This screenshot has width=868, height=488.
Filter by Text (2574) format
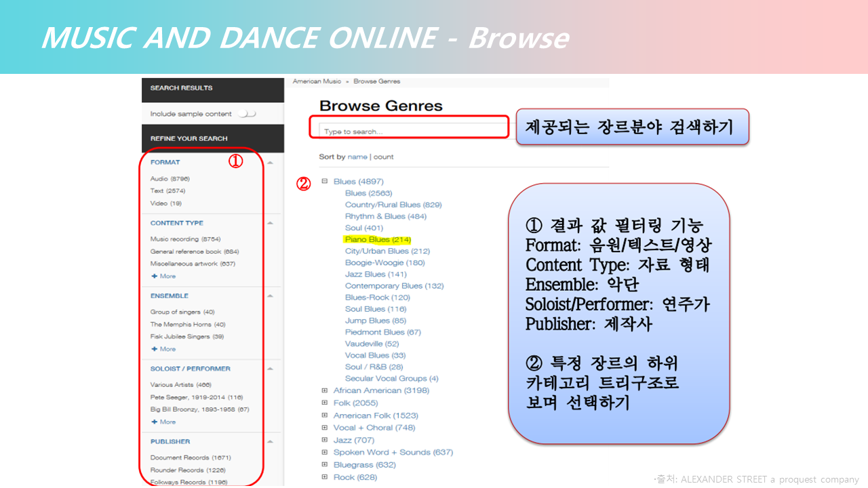pos(167,191)
